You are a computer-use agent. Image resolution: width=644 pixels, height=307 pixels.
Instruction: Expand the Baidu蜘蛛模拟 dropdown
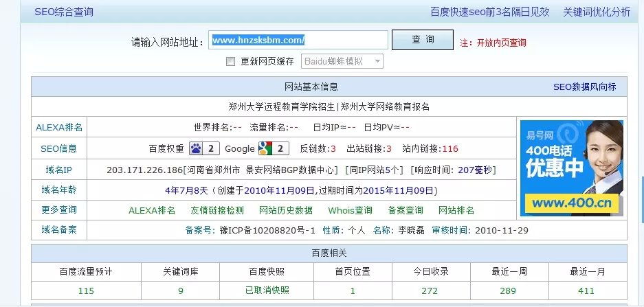[x=342, y=62]
